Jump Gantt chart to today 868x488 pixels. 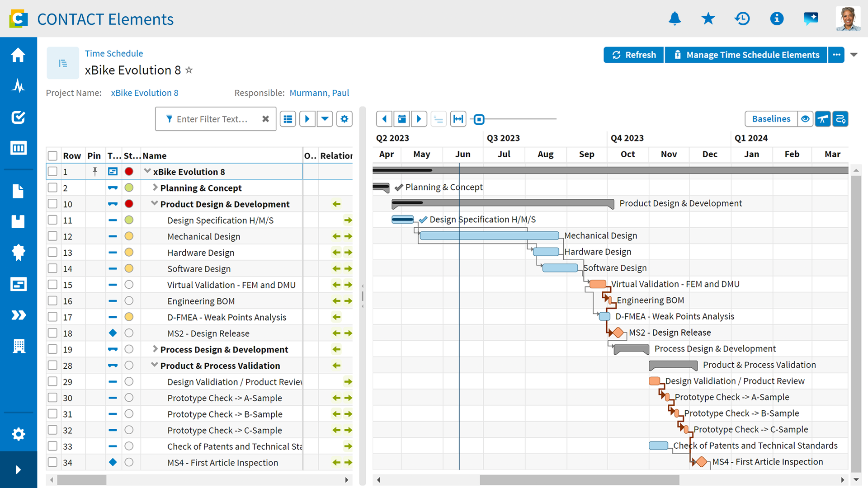pos(402,119)
